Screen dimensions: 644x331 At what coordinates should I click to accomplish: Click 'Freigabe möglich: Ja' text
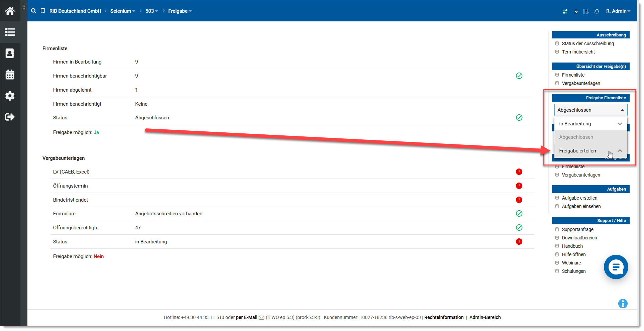[x=76, y=132]
